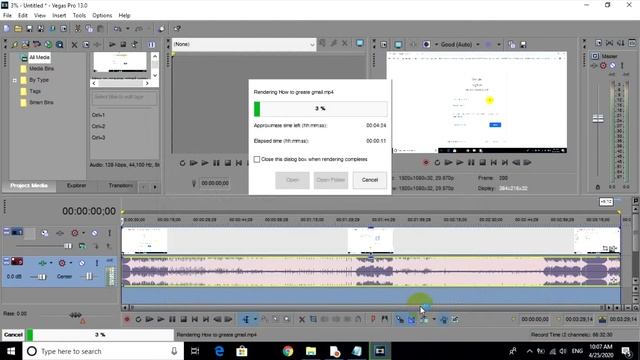The width and height of the screenshot is (640, 360).
Task: Open the Normal Edit Tool dropdown arrow
Action: pos(256,319)
